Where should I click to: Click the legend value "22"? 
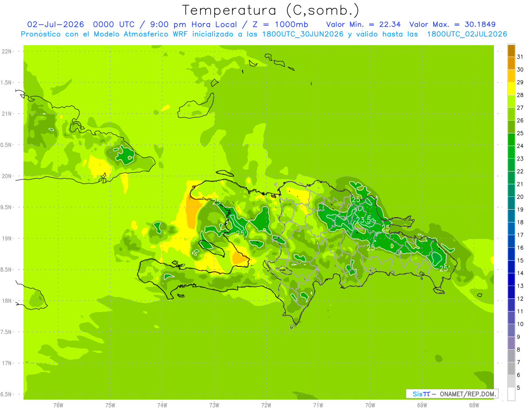pyautogui.click(x=520, y=171)
